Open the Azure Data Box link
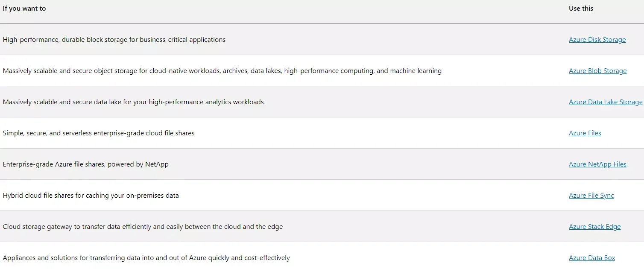This screenshot has height=269, width=644. [x=592, y=257]
